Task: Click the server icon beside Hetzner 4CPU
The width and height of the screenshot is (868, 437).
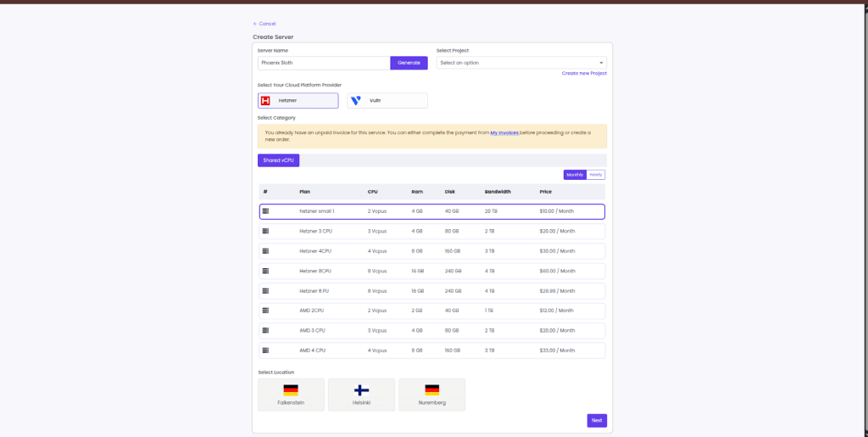Action: pyautogui.click(x=265, y=251)
